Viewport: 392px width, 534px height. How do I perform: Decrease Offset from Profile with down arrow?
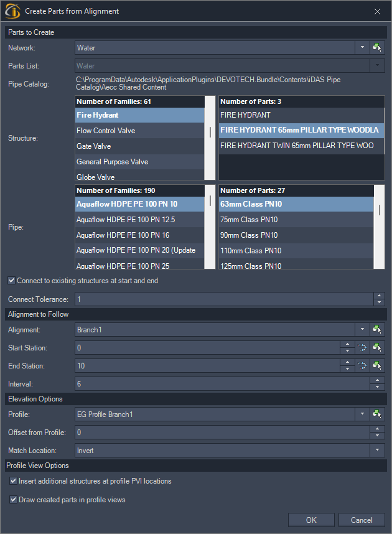pyautogui.click(x=377, y=435)
